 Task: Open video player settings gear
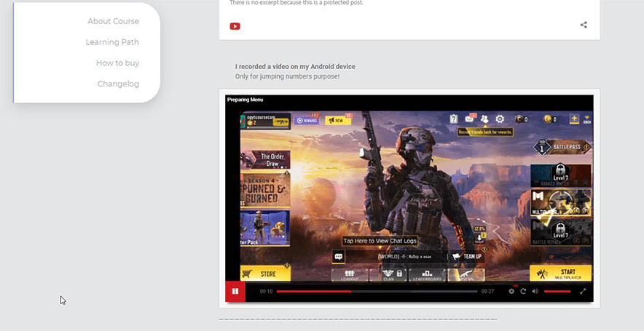tap(511, 291)
